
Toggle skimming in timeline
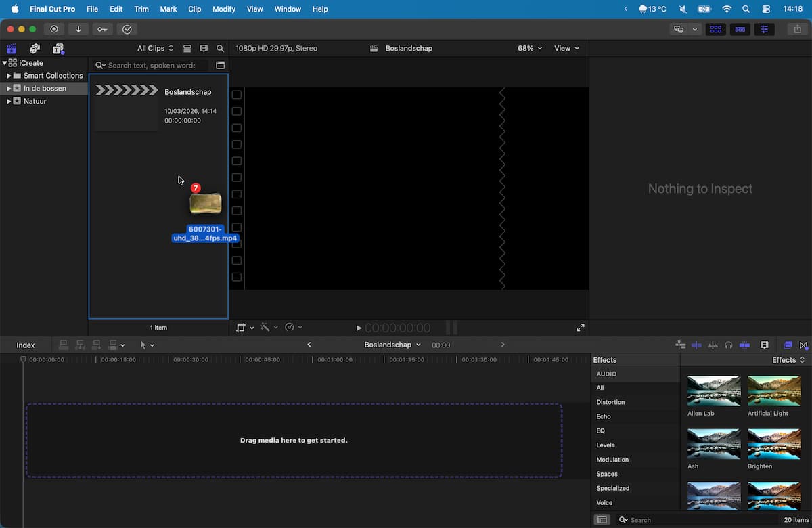coord(696,345)
